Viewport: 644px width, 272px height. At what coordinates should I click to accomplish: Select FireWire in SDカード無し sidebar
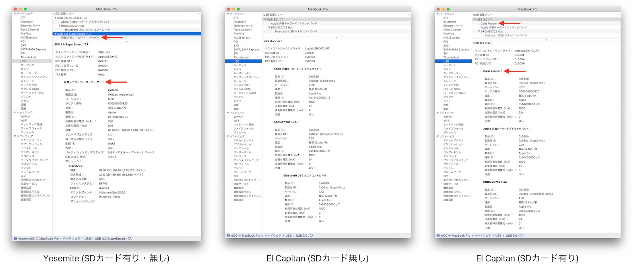239,33
